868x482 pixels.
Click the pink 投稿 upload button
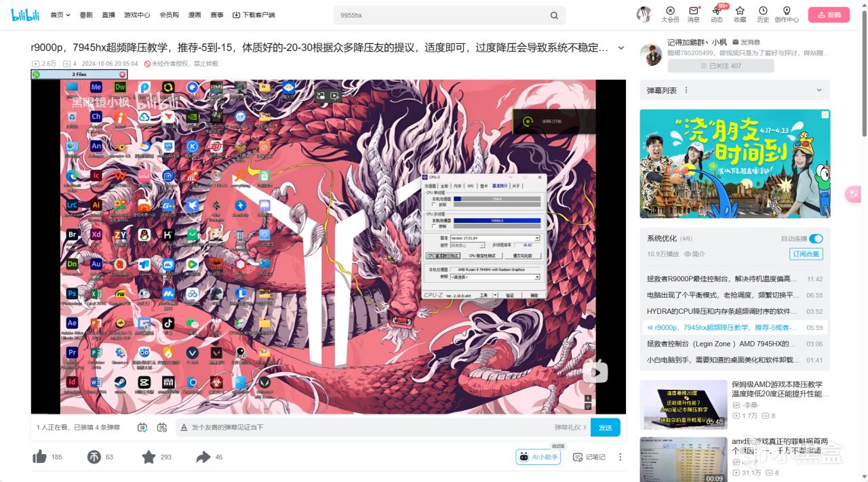click(x=829, y=14)
